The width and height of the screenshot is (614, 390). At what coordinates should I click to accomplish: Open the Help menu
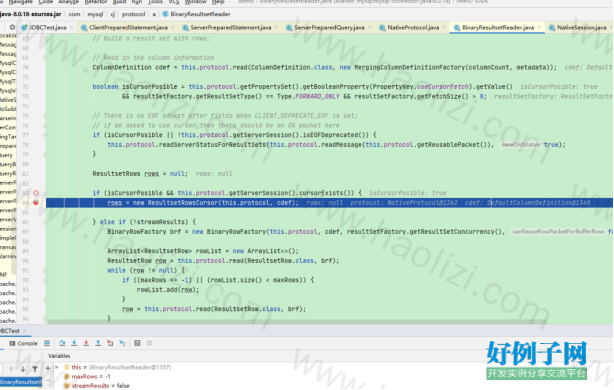coord(218,2)
